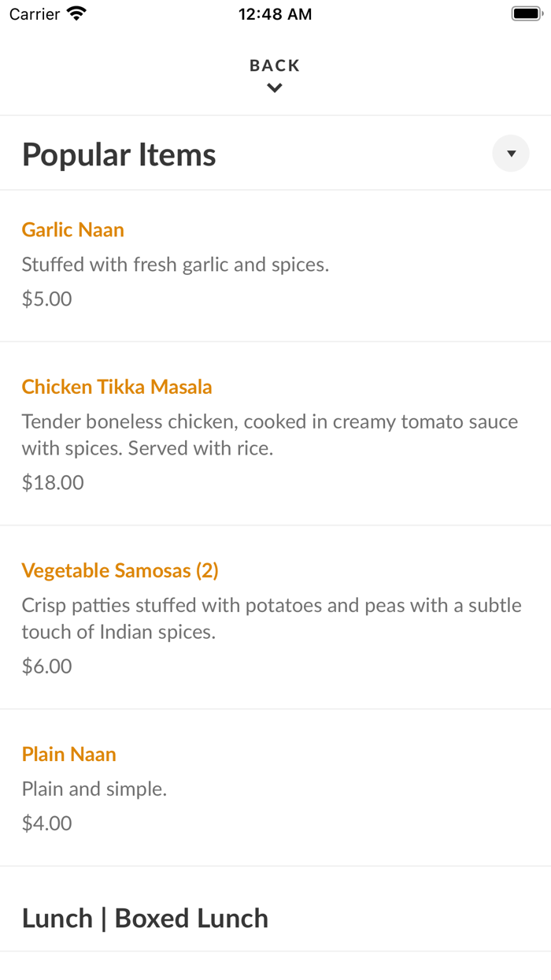This screenshot has height=980, width=551.
Task: Tap the circular arrow next to Popular Items
Action: click(510, 153)
